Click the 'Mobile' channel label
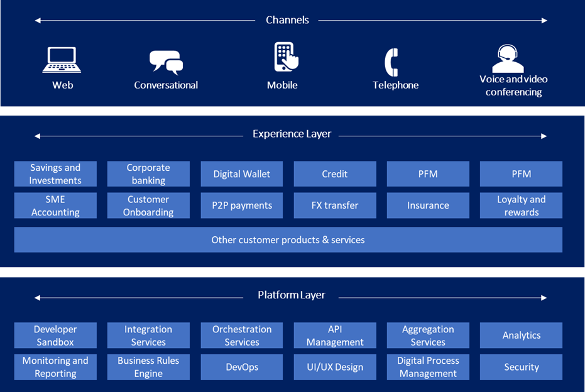This screenshot has height=392, width=585. (282, 85)
